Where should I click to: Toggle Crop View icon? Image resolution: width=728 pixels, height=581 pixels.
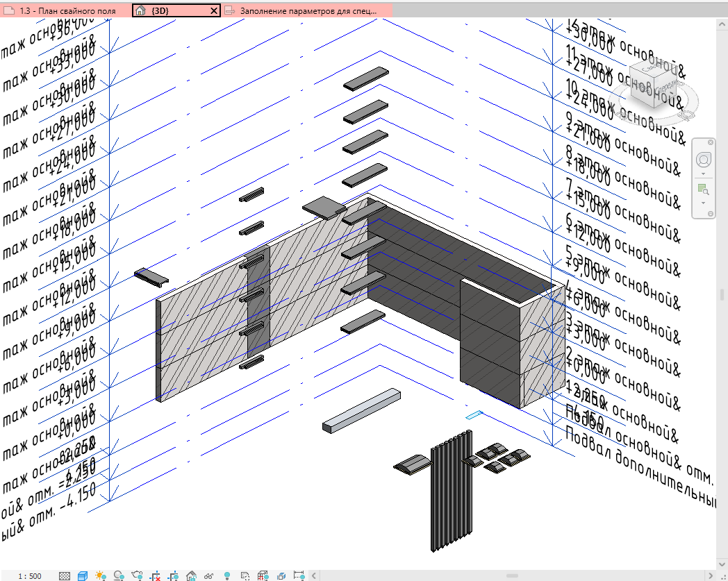[x=155, y=576]
